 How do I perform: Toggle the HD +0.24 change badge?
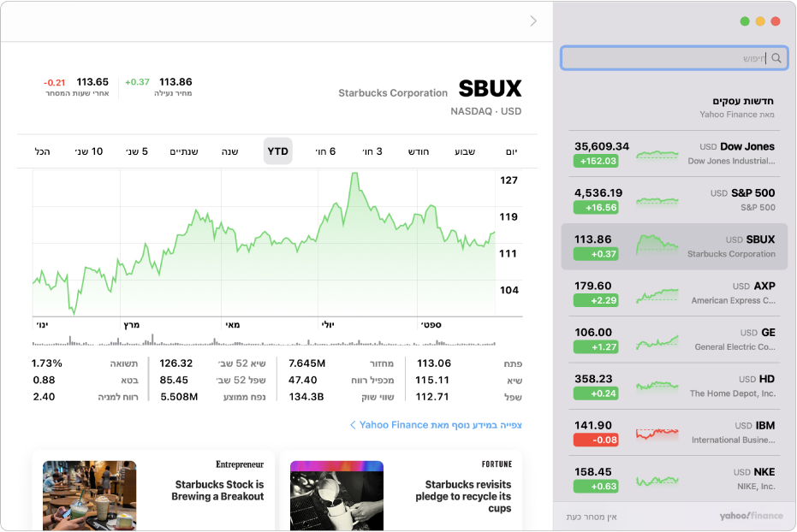[x=596, y=393]
